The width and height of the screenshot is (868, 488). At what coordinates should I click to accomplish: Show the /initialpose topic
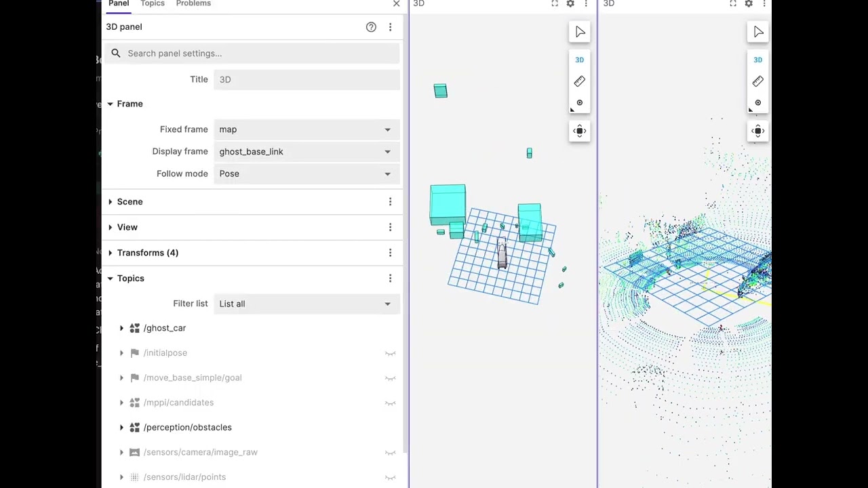390,353
